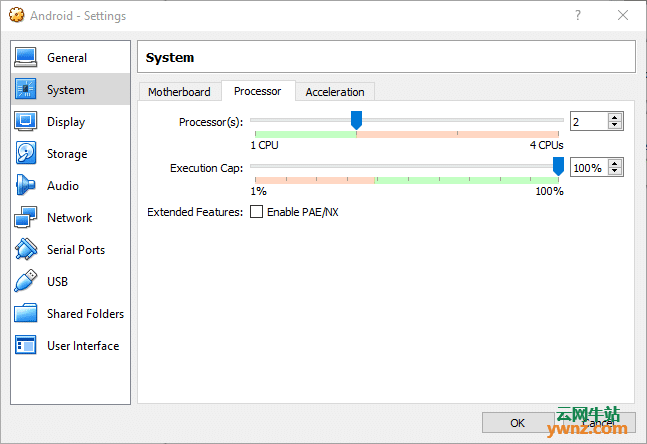Screen dimensions: 647x444
Task: Click the User Interface window icon
Action: [26, 345]
